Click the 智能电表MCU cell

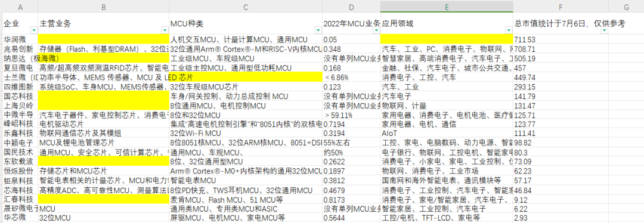246,181
